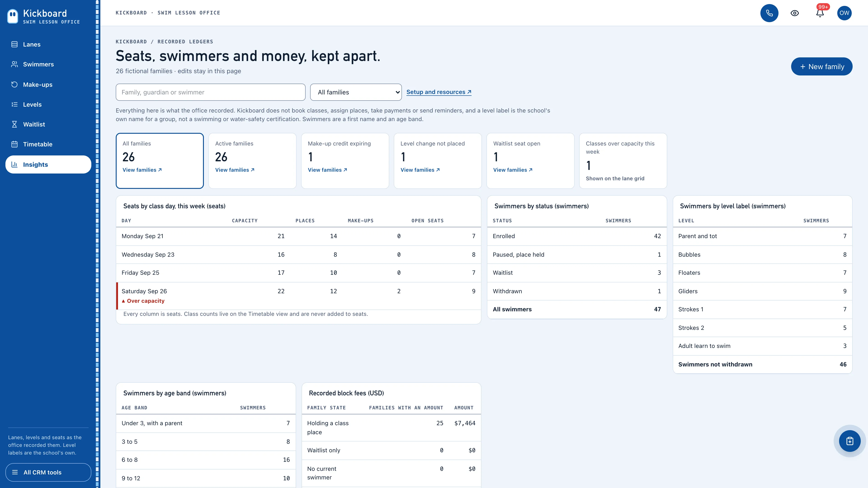Click the Holding a class place row

(x=391, y=428)
